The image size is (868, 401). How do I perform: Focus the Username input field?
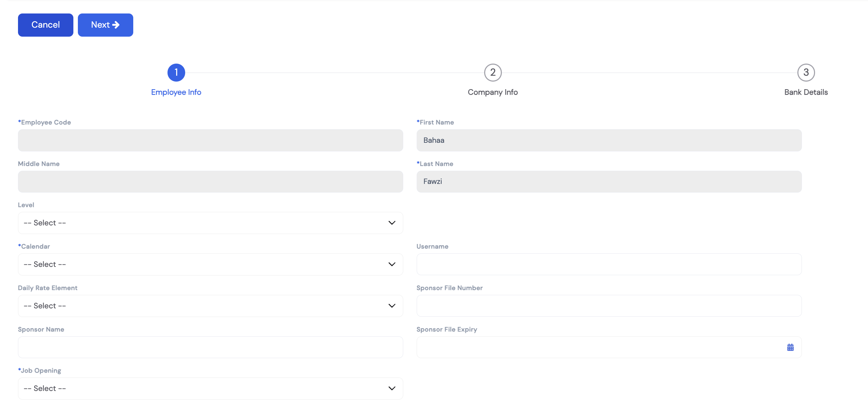click(x=609, y=264)
